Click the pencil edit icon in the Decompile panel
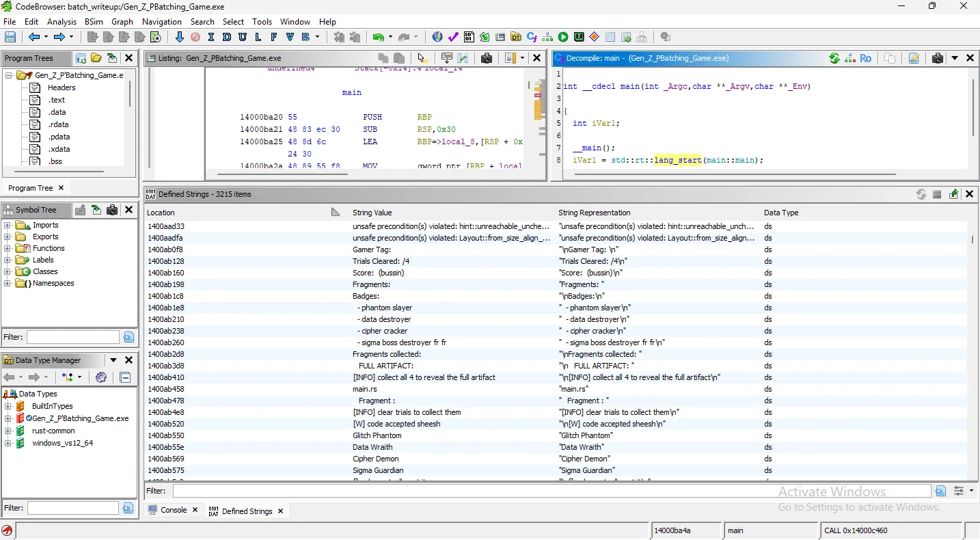The height and width of the screenshot is (540, 980). tap(914, 58)
